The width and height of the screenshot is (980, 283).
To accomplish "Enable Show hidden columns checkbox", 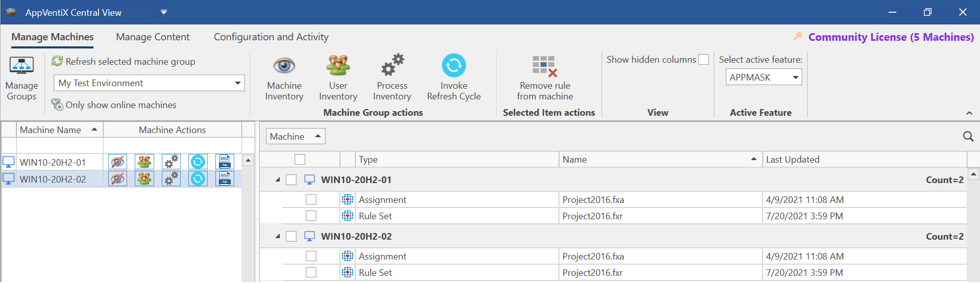I will (703, 60).
